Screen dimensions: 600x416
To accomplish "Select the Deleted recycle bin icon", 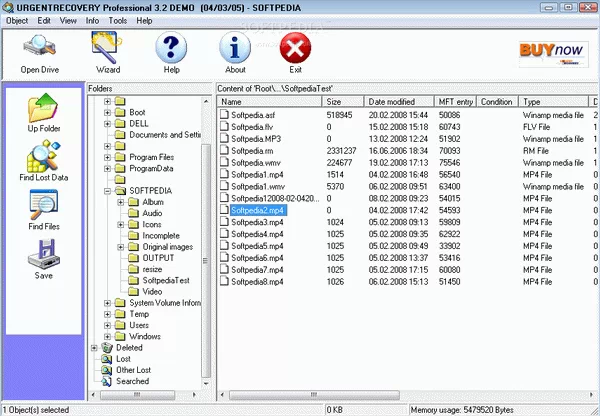I will pos(107,347).
